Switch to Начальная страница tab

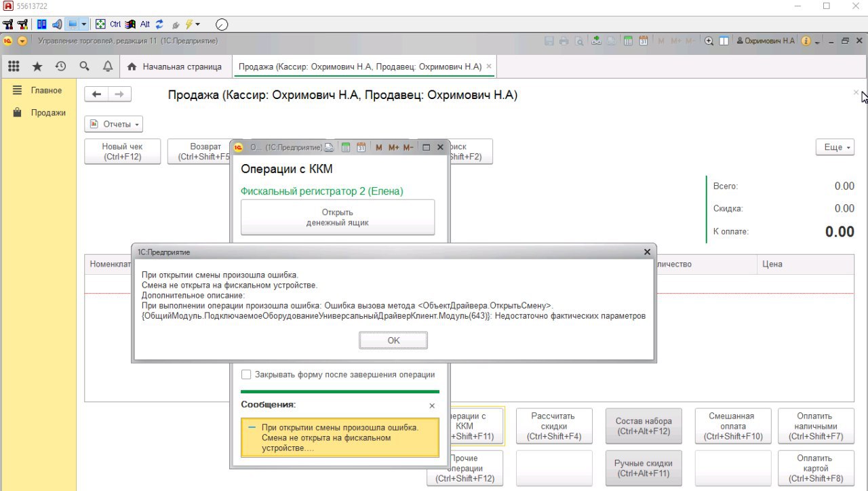[x=174, y=66]
